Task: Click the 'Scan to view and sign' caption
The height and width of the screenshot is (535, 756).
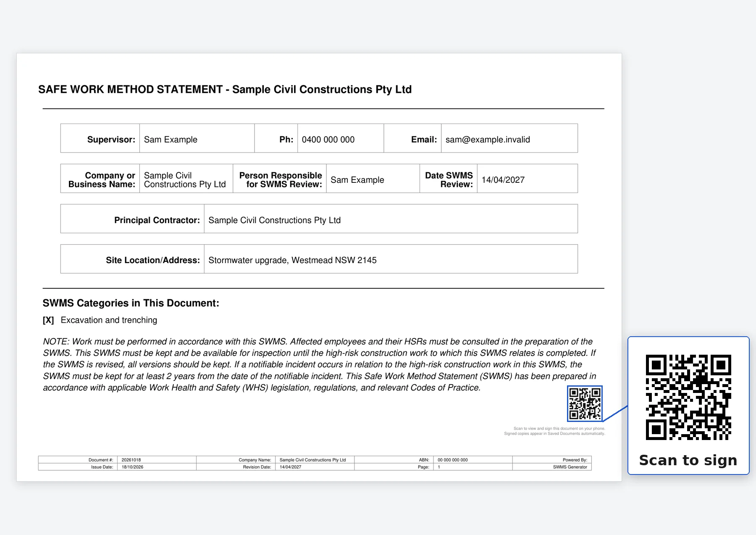Action: pos(554,431)
